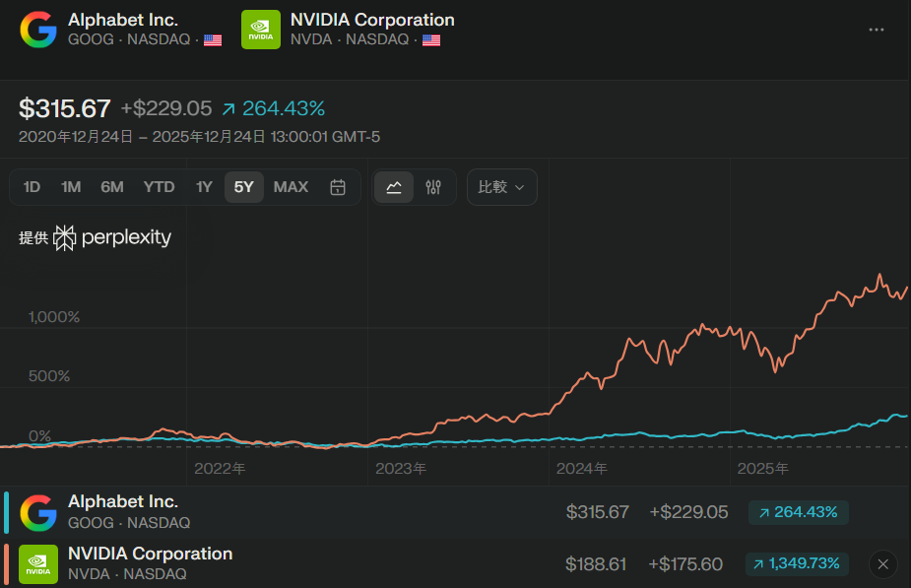Open the three-dot more options menu
This screenshot has height=588, width=911.
point(876,30)
